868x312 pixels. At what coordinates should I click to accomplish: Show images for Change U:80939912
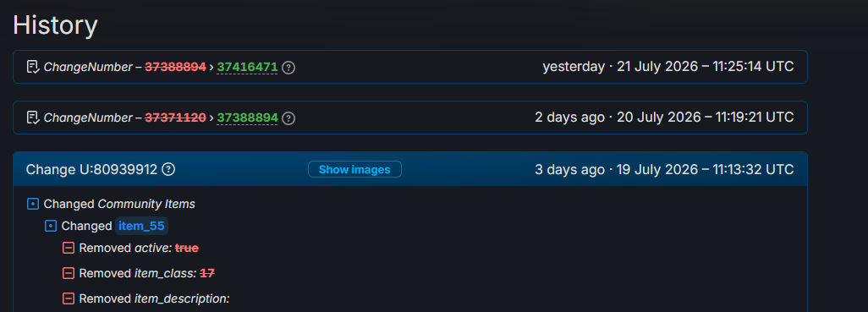pos(354,169)
